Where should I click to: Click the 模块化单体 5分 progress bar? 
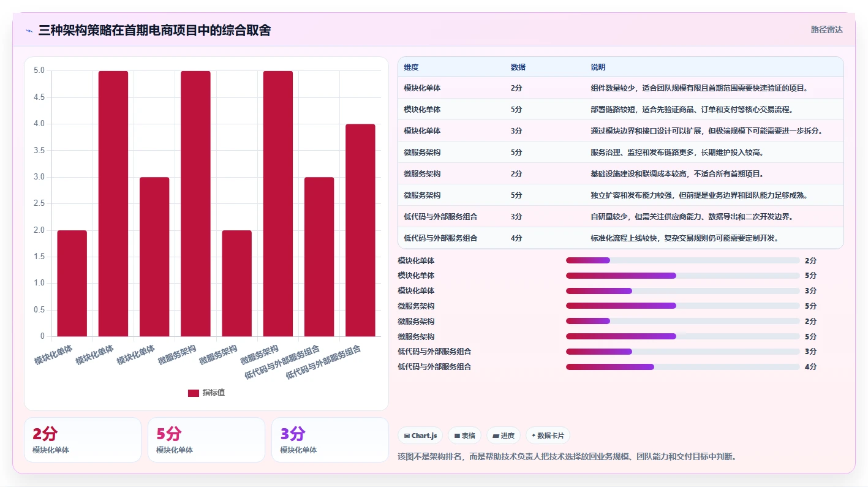(x=683, y=276)
